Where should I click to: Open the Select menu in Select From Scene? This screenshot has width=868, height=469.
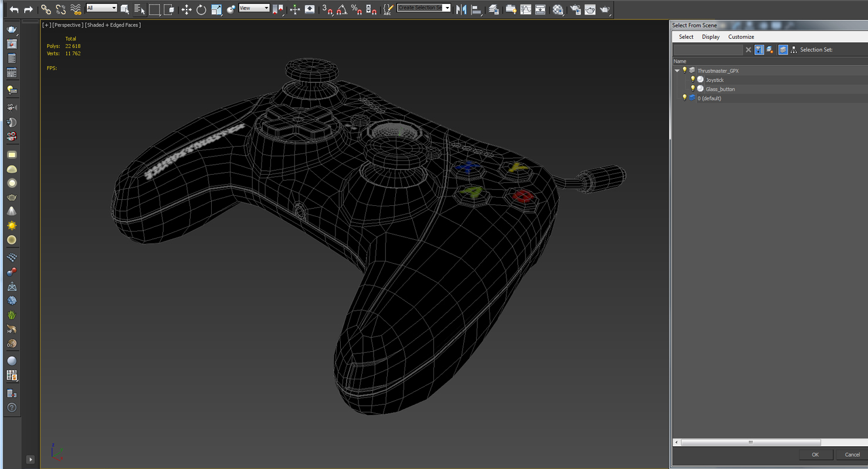(x=686, y=37)
